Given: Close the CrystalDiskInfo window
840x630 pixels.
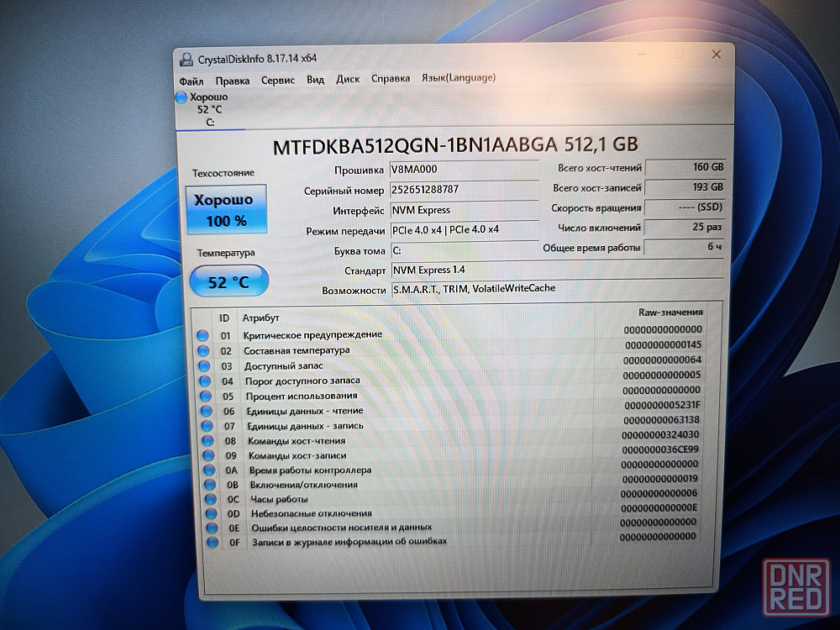Looking at the screenshot, I should pyautogui.click(x=716, y=54).
